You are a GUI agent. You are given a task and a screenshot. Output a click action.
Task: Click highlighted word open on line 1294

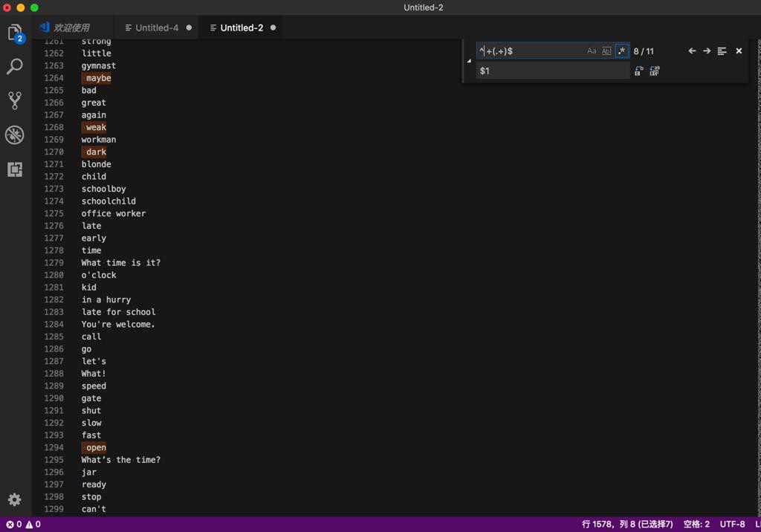[x=96, y=447]
